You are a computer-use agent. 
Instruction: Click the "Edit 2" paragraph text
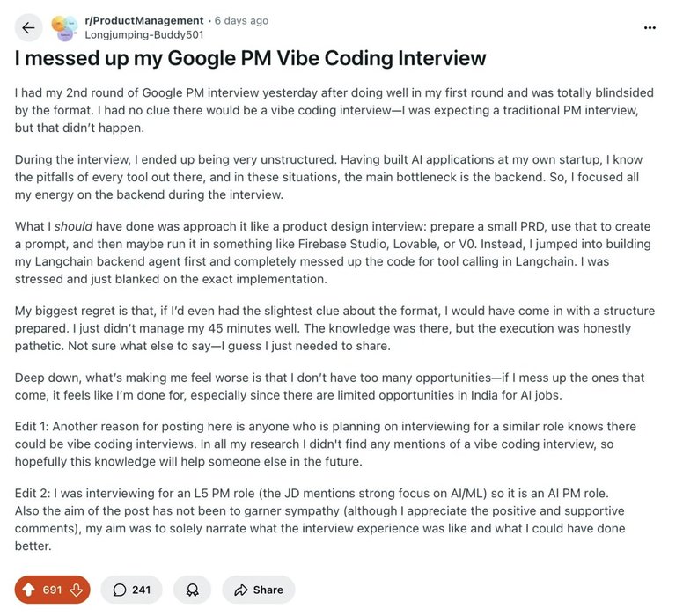tap(334, 519)
